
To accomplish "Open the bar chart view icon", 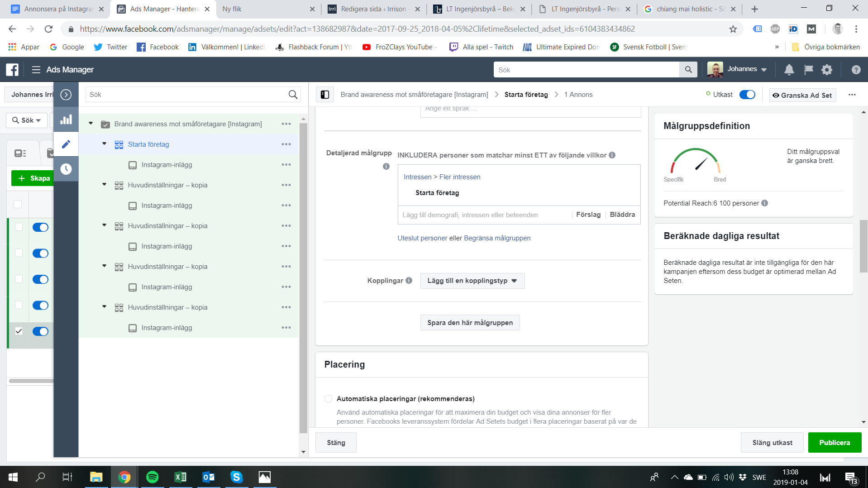I will 66,120.
